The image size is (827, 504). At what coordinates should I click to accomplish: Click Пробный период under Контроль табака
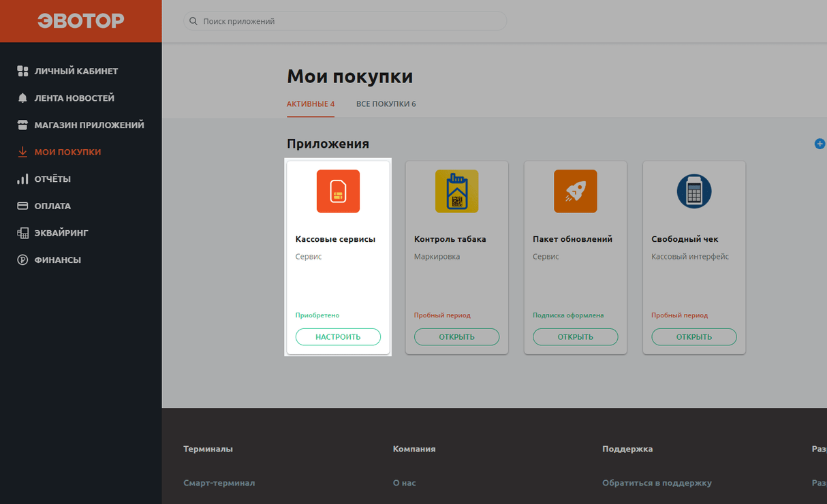(442, 315)
